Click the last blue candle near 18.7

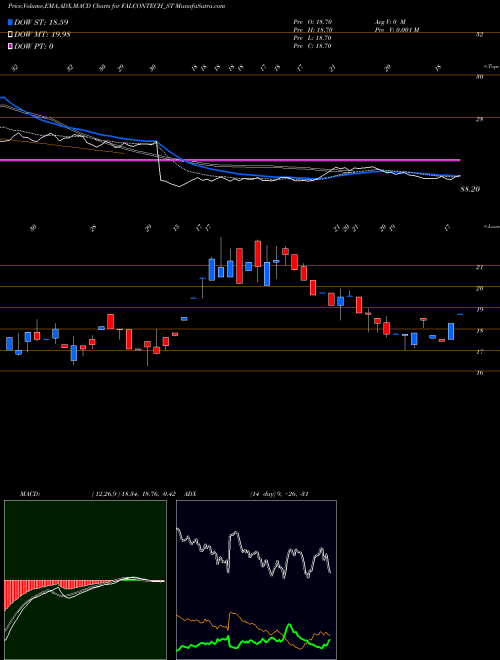[x=460, y=314]
